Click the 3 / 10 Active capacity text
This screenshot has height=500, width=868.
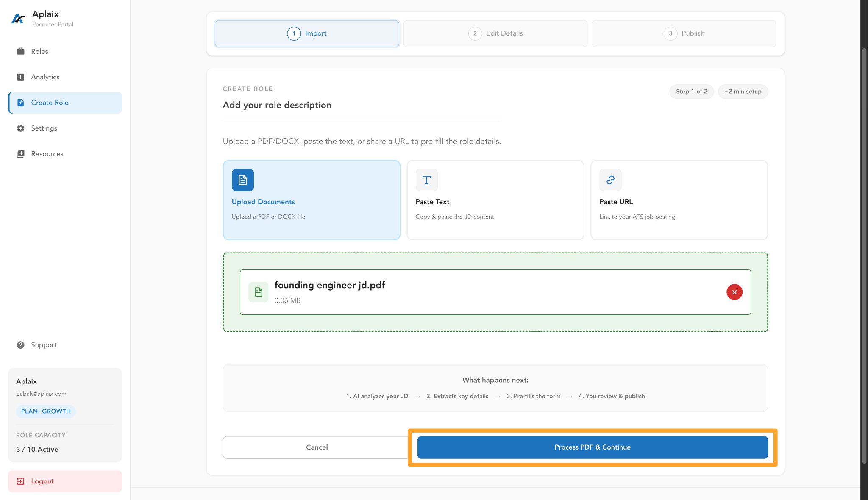click(x=37, y=449)
